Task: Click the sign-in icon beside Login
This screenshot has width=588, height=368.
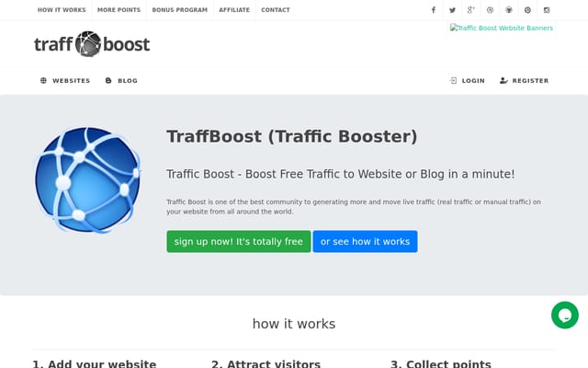Action: (453, 80)
